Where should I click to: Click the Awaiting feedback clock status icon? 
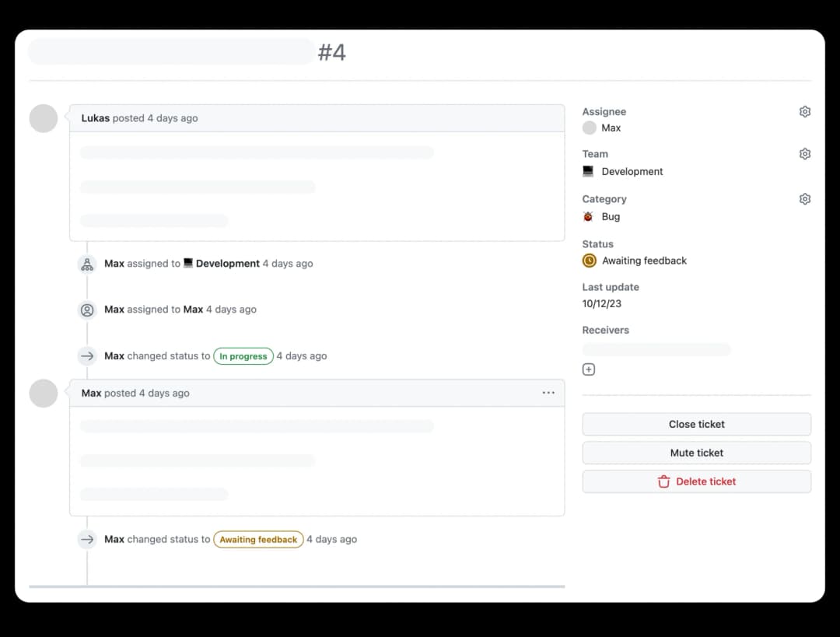point(590,261)
